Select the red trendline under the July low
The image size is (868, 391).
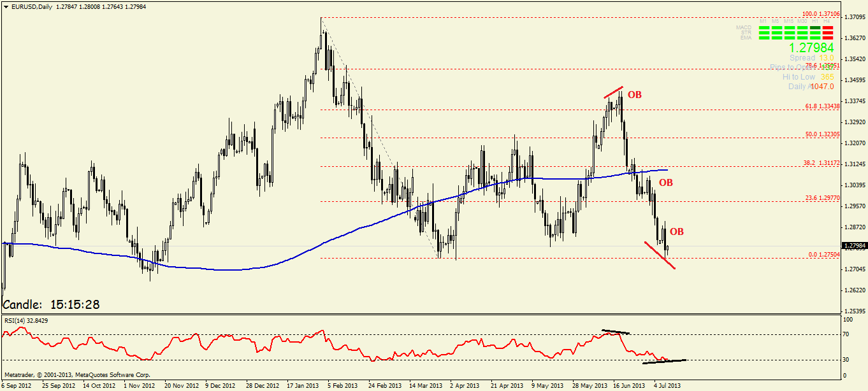tap(660, 255)
